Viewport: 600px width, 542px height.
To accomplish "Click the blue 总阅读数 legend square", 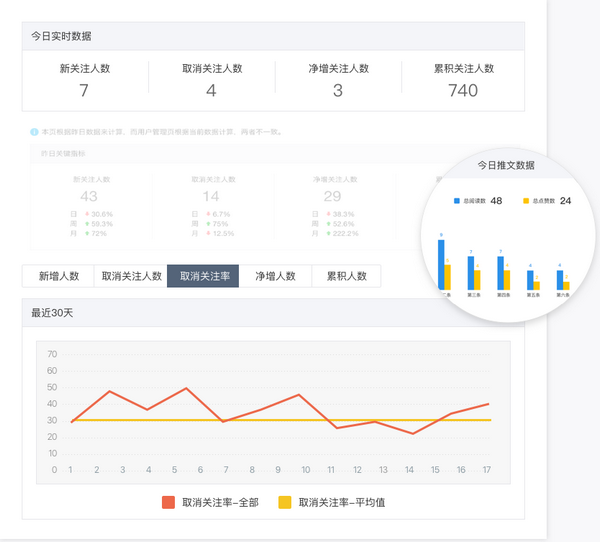I will click(x=456, y=201).
